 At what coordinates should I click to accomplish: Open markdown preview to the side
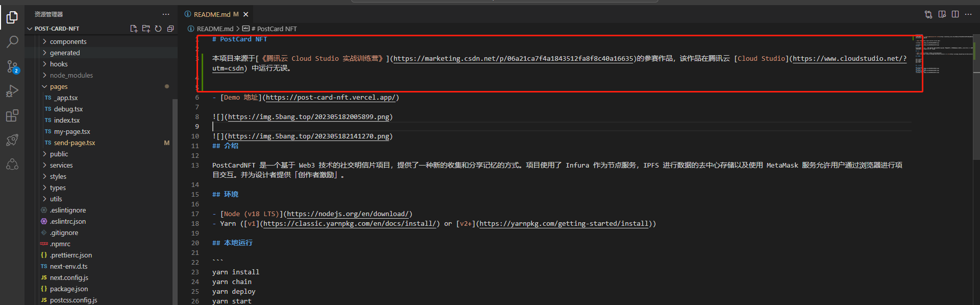[x=942, y=14]
